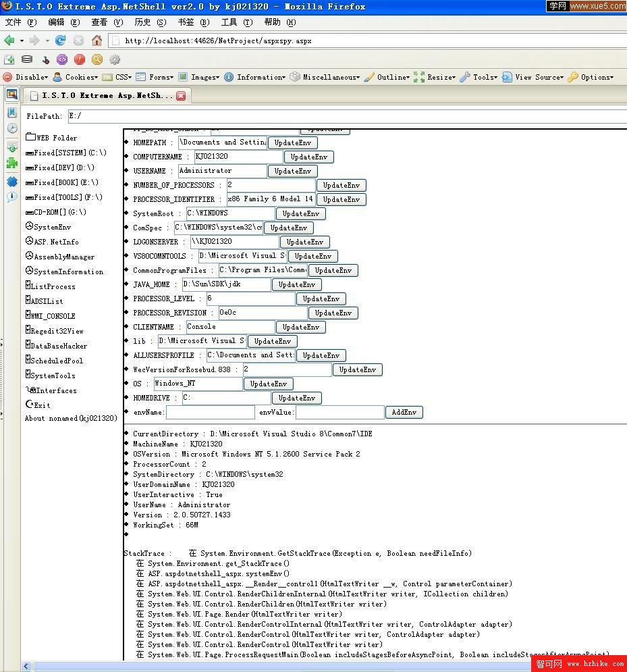Screen dimensions: 627x672
Task: Open the Disable dropdown menu
Action: coord(26,77)
